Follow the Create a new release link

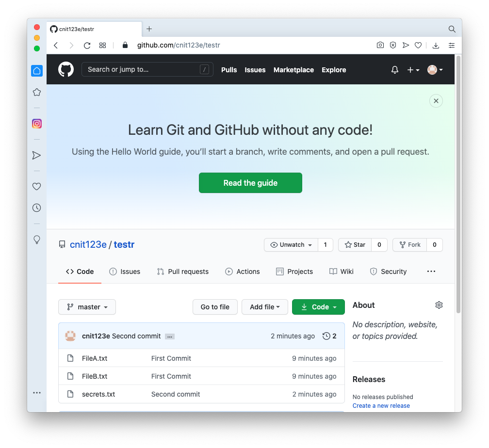[x=381, y=406]
